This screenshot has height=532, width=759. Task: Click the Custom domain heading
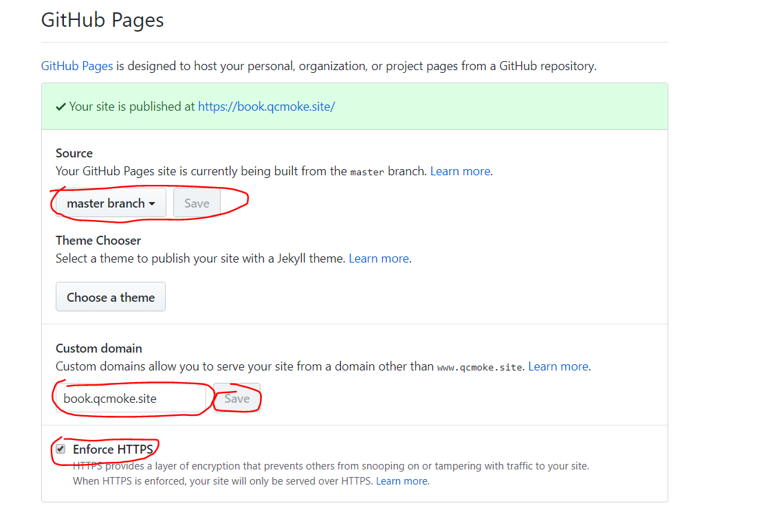click(99, 348)
